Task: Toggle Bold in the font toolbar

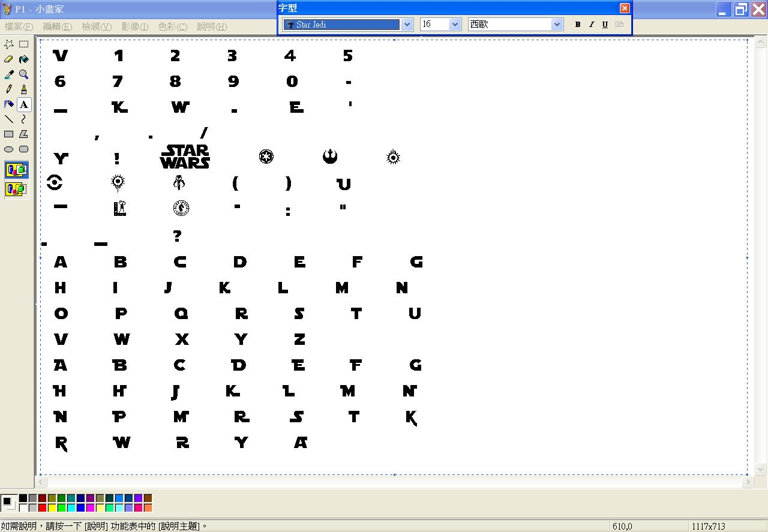Action: coord(578,25)
